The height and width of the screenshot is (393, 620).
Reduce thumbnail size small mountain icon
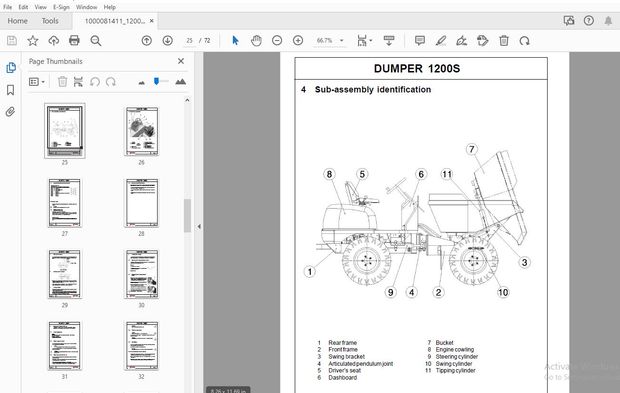click(142, 82)
